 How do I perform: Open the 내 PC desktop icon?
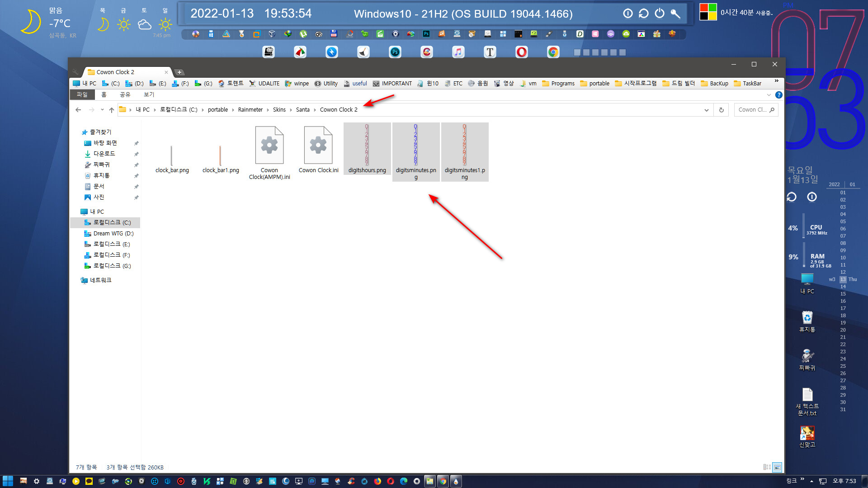click(x=807, y=283)
